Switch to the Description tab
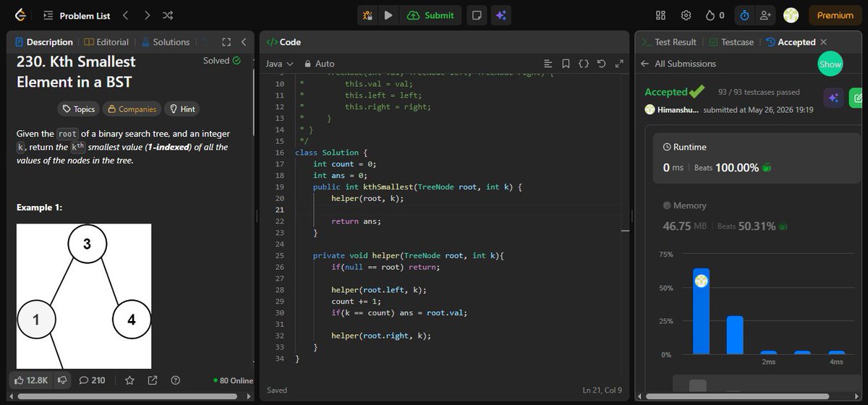Image resolution: width=868 pixels, height=405 pixels. click(x=43, y=42)
